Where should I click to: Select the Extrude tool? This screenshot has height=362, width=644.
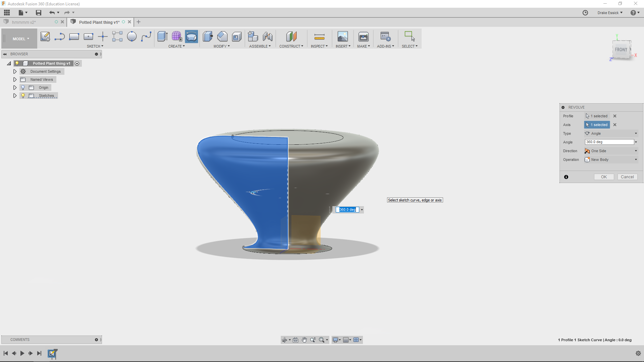163,37
